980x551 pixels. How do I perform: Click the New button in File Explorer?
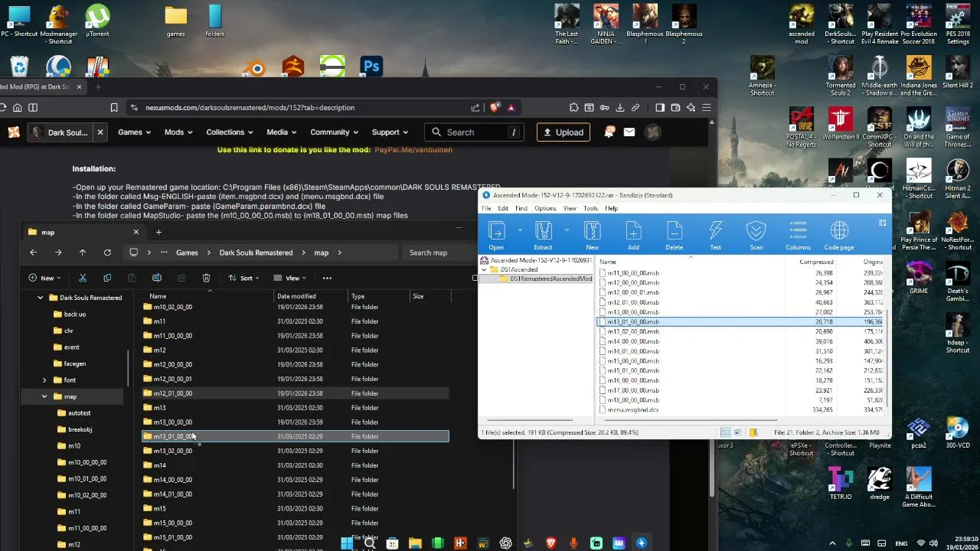point(46,278)
